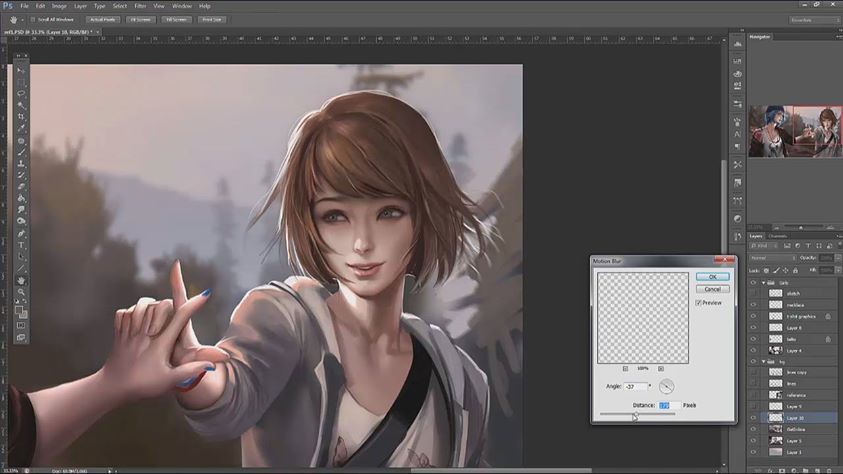
Task: Lock all icon in Layers panel
Action: point(795,270)
